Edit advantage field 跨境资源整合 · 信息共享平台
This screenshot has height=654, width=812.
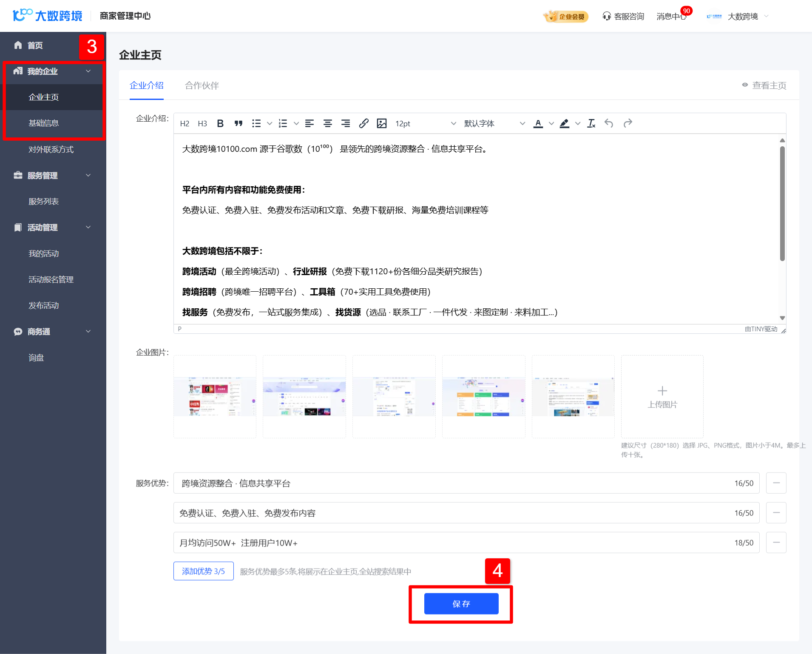466,483
